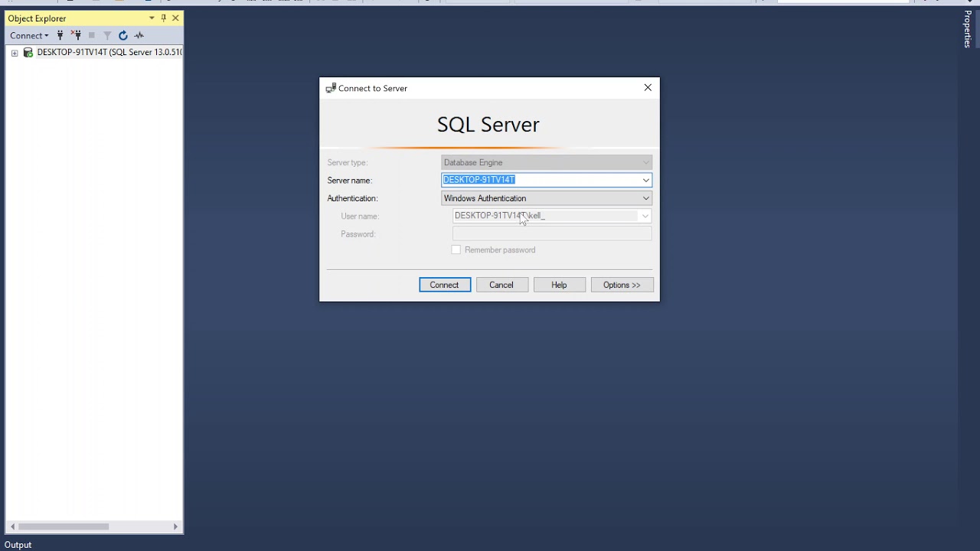Open Object Explorer window position menu arrow
The image size is (980, 551).
pos(152,18)
